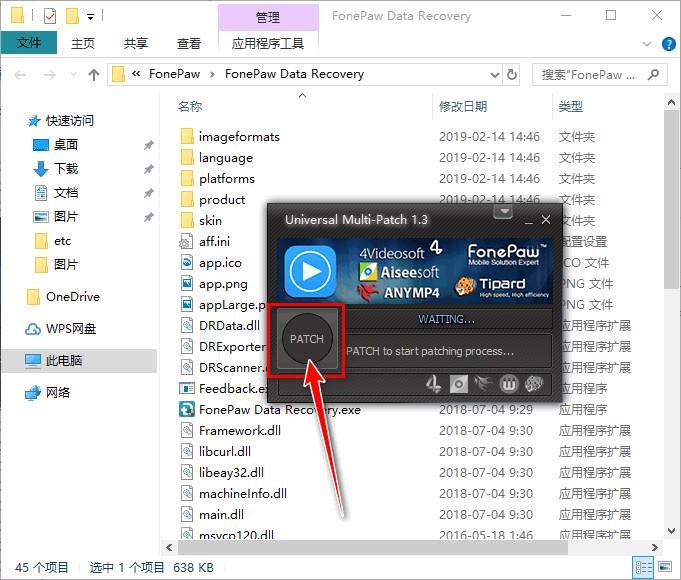The height and width of the screenshot is (580, 681).
Task: Sort by the 名称 column header
Action: 190,106
